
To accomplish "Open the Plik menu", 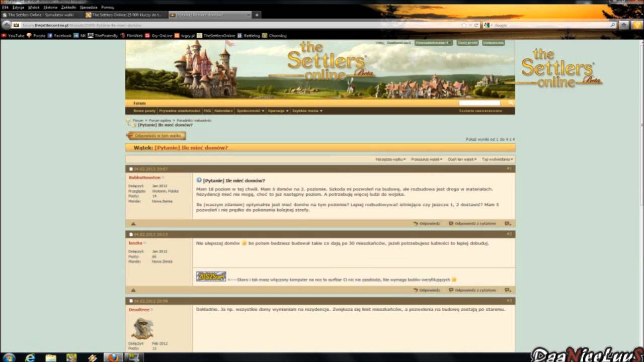I will [x=5, y=8].
